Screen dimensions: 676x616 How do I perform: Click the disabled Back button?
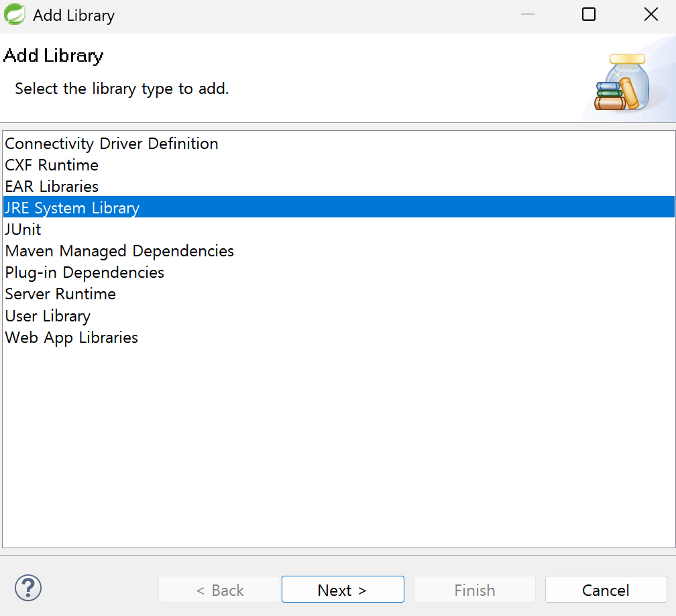tap(219, 589)
